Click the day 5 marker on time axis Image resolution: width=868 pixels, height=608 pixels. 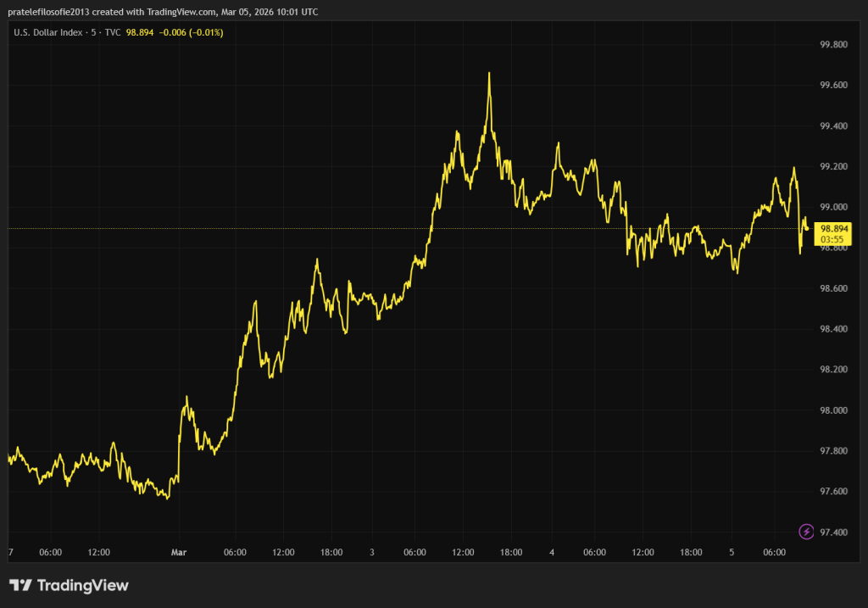732,553
